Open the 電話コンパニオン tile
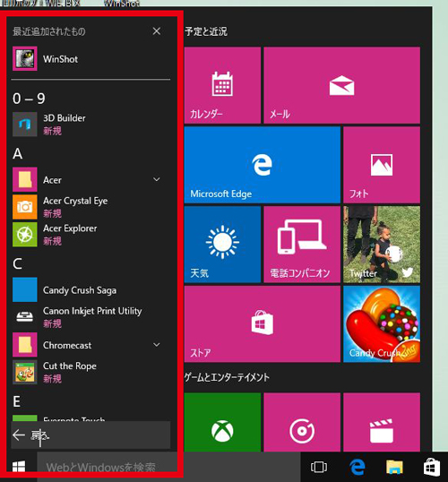 tap(302, 245)
